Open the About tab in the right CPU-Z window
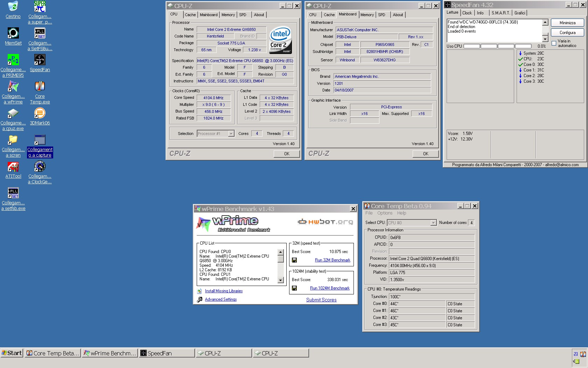Image resolution: width=588 pixels, height=368 pixels. point(398,15)
